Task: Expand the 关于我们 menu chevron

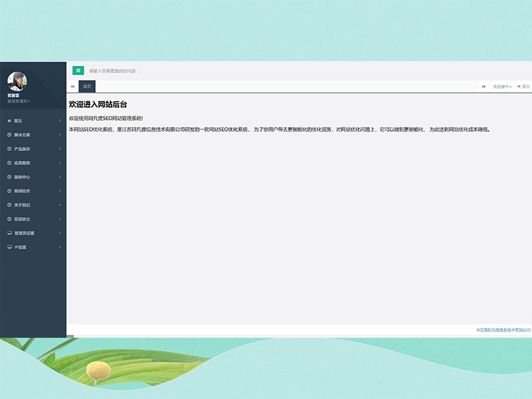Action: point(60,205)
